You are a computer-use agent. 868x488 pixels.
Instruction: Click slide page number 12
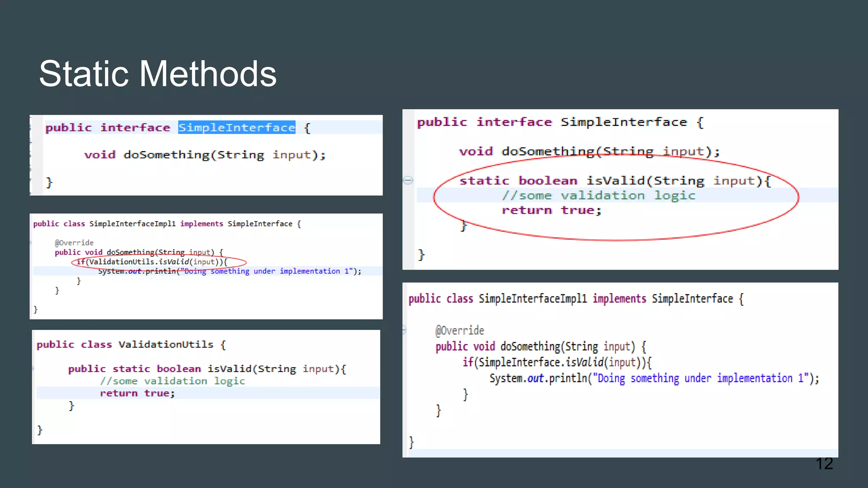[824, 464]
